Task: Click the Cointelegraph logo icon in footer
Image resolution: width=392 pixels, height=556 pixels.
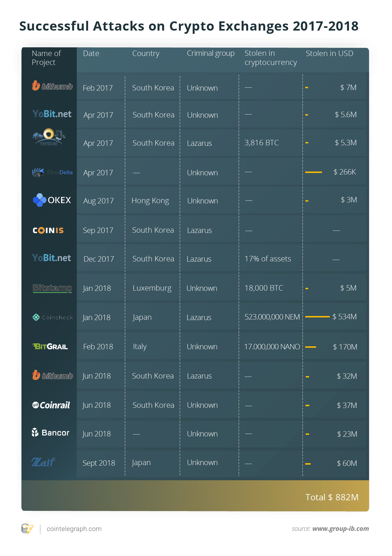Action: pos(27,529)
